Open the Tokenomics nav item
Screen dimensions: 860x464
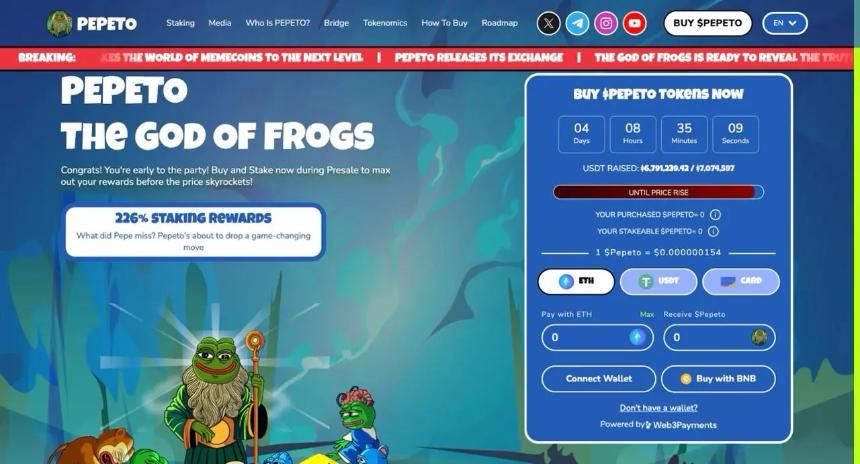pyautogui.click(x=385, y=23)
